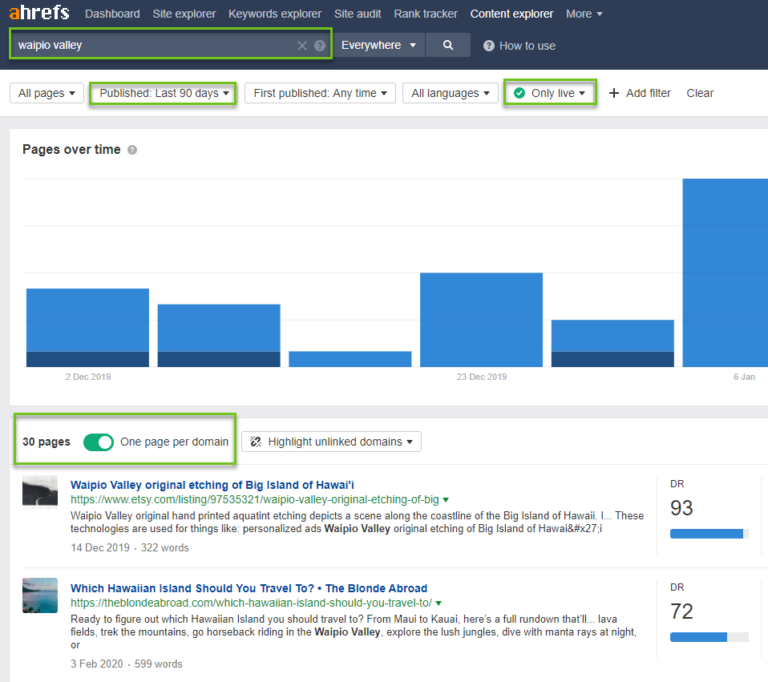
Task: Click the search help question mark icon
Action: pyautogui.click(x=320, y=46)
